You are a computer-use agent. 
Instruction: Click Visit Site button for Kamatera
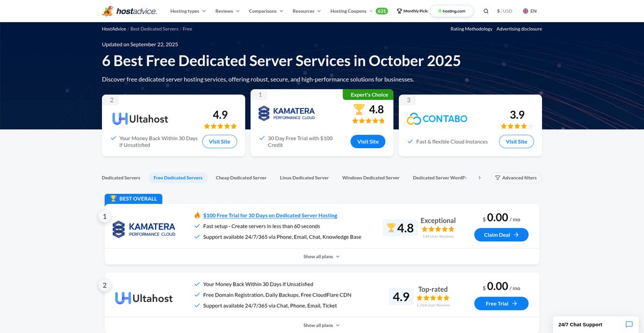pyautogui.click(x=368, y=142)
